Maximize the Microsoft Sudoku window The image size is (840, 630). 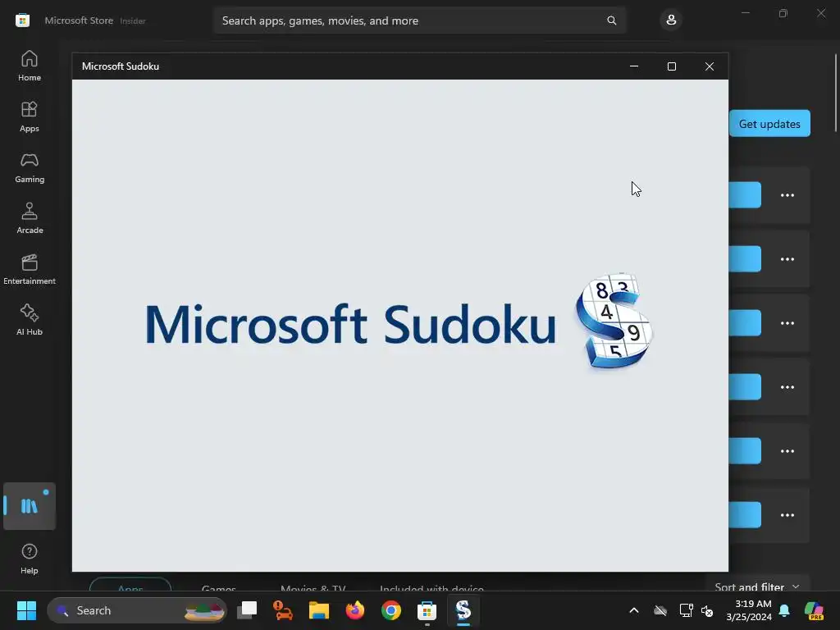[x=672, y=66]
